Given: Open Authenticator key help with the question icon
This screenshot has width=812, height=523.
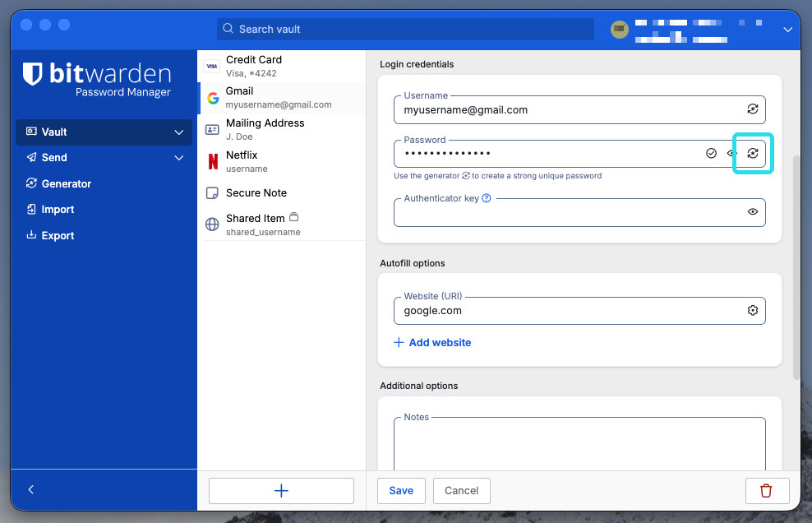Looking at the screenshot, I should (487, 197).
